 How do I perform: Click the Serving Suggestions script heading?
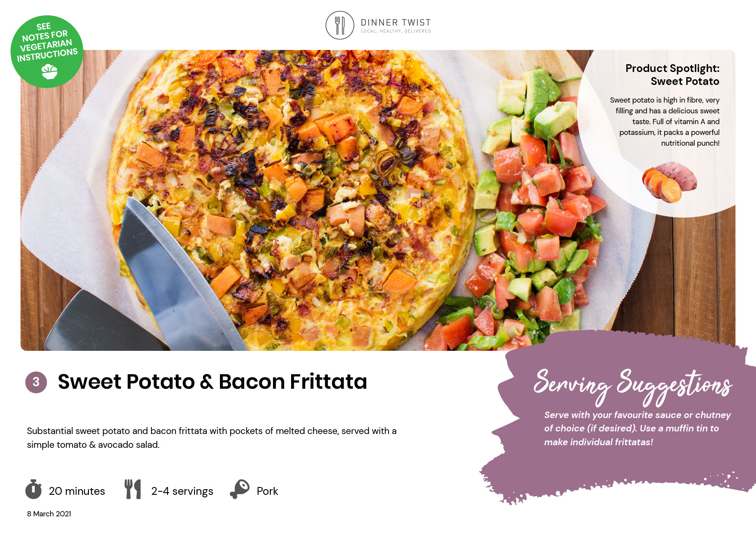pyautogui.click(x=632, y=386)
